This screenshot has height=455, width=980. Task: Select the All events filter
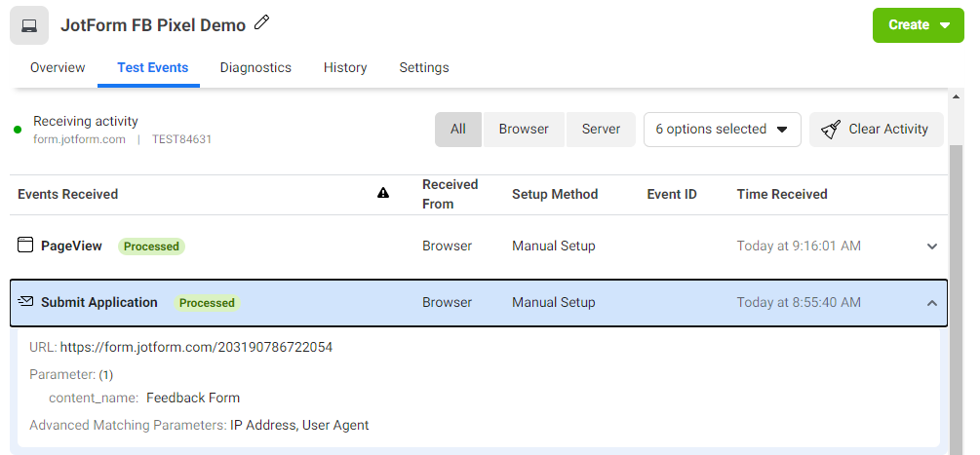(x=458, y=130)
